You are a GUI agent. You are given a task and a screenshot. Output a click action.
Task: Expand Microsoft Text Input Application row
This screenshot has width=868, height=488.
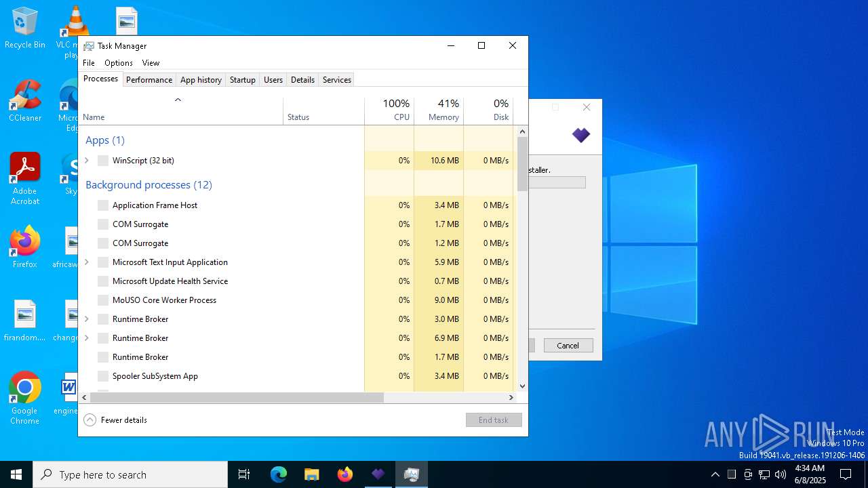(87, 262)
